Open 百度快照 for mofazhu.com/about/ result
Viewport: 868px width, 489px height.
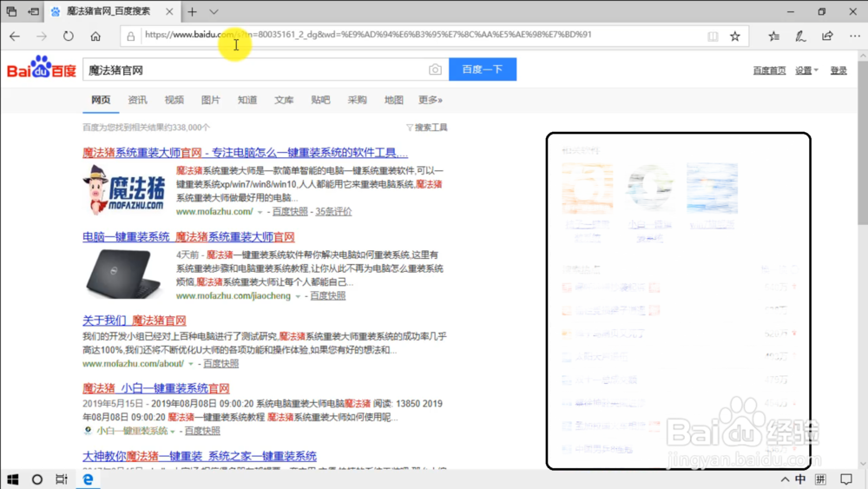220,363
